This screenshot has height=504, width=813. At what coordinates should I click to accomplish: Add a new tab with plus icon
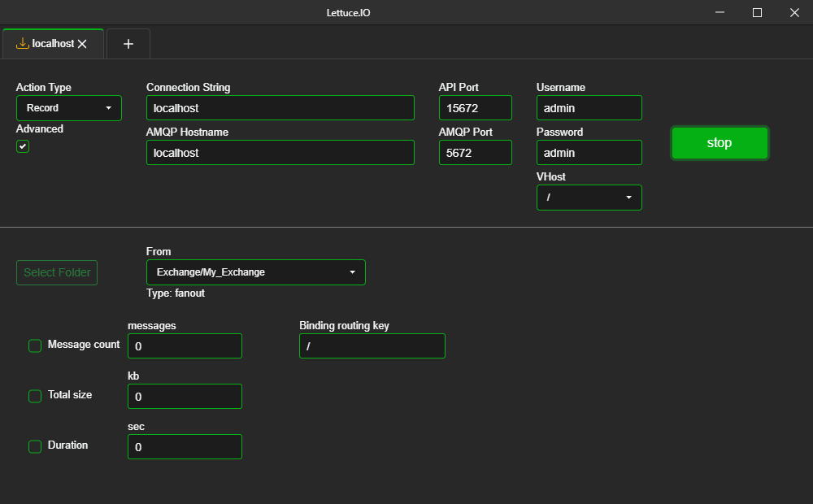[128, 44]
